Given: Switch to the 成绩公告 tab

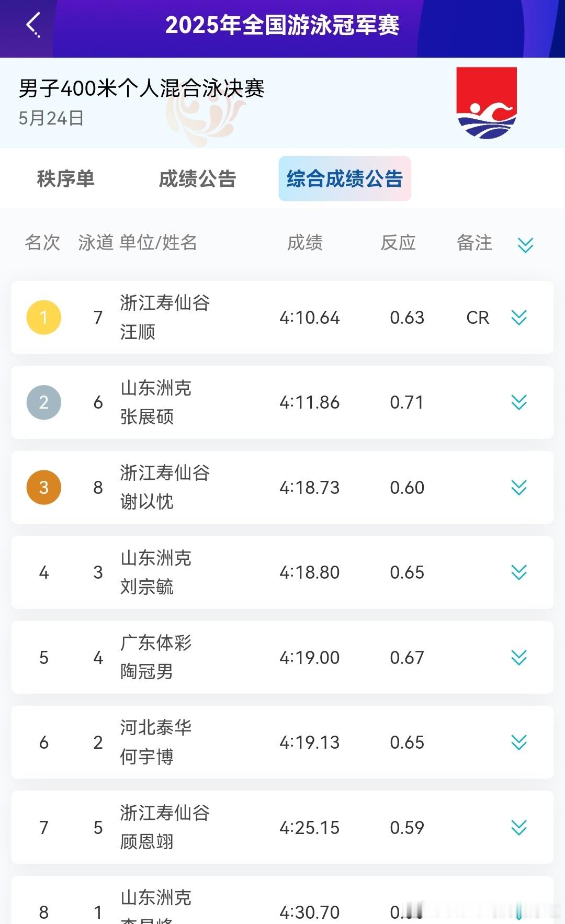Looking at the screenshot, I should click(x=198, y=179).
